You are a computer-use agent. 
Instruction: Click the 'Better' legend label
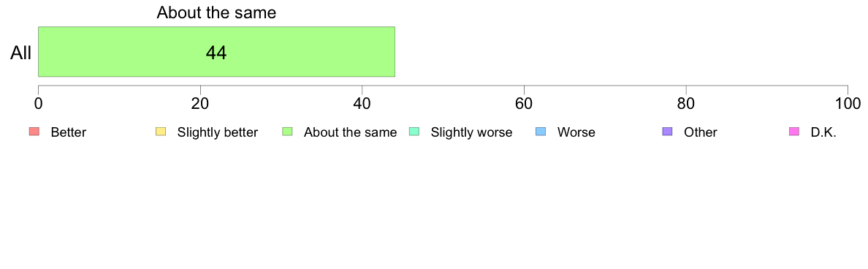pos(69,132)
